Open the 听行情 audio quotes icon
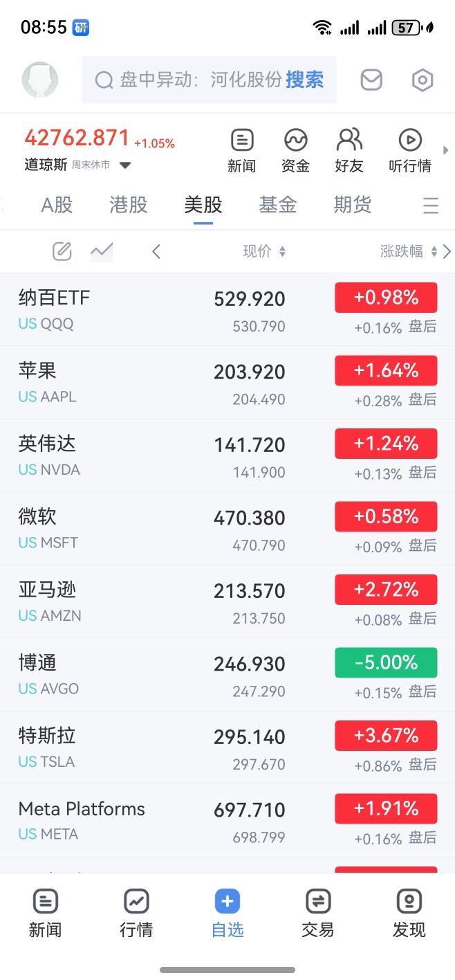Image resolution: width=455 pixels, height=980 pixels. coord(410,150)
